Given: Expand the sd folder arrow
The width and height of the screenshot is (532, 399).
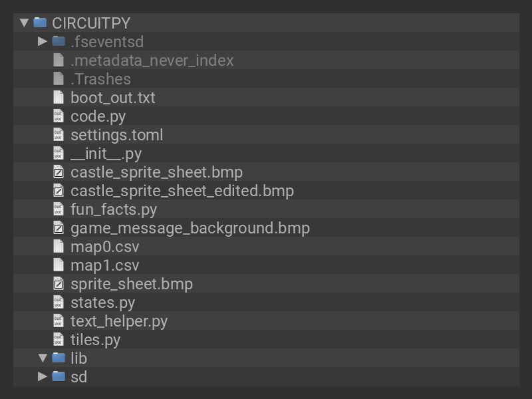Looking at the screenshot, I should click(43, 377).
